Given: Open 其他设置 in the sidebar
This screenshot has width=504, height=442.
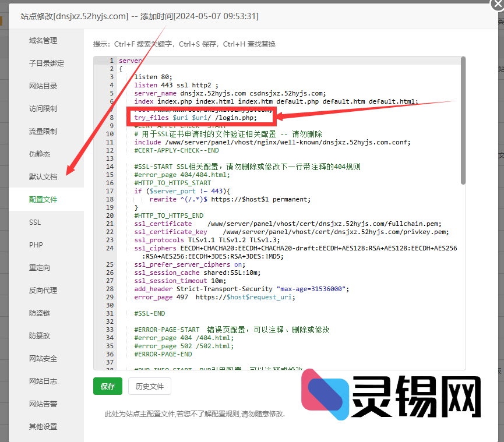Looking at the screenshot, I should point(43,427).
